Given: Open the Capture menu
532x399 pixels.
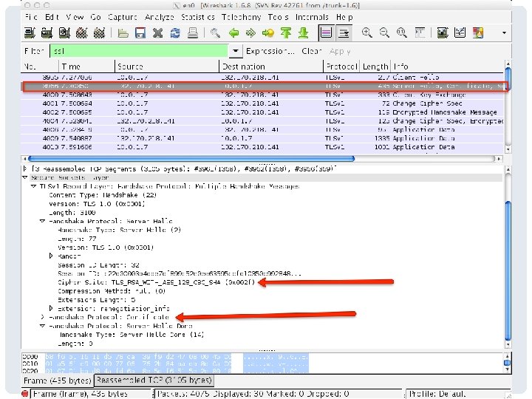Looking at the screenshot, I should (123, 17).
